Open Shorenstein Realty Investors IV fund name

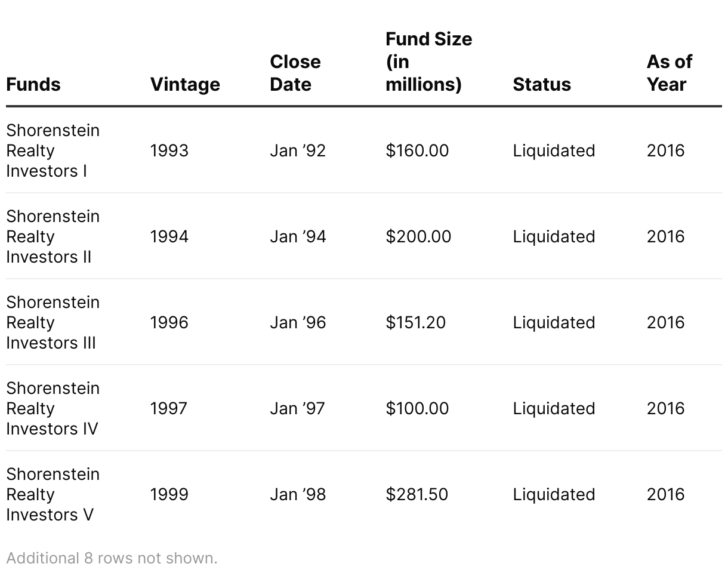coord(53,408)
